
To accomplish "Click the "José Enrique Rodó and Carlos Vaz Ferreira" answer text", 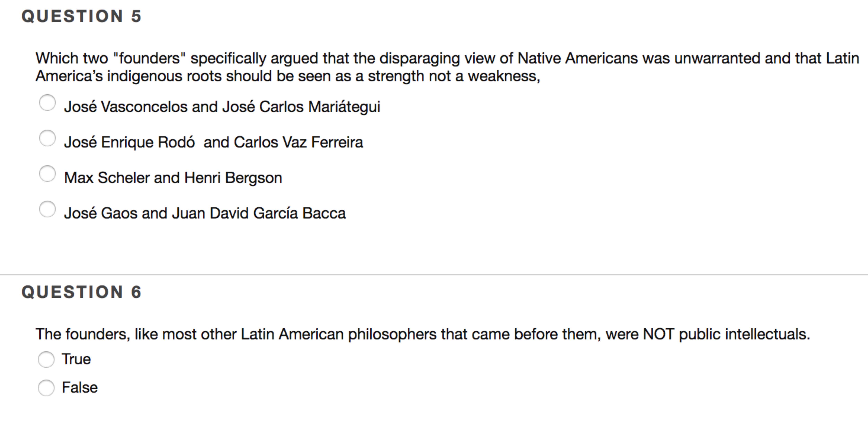I will [213, 142].
